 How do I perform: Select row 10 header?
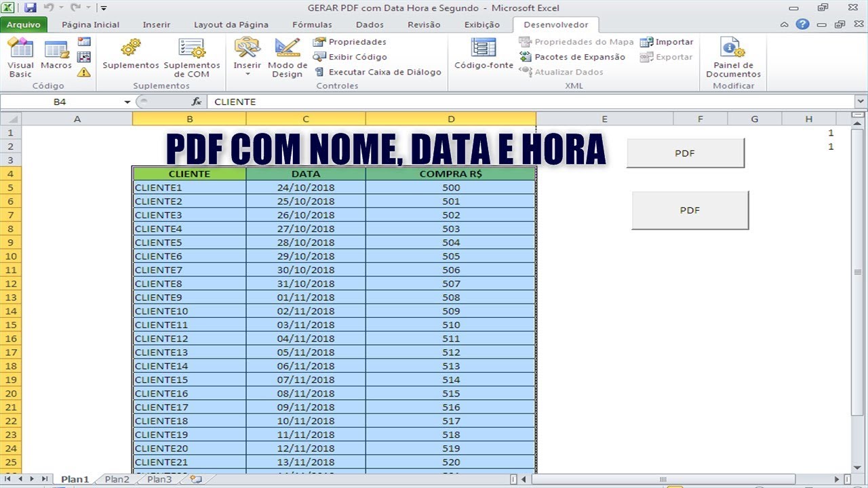11,256
